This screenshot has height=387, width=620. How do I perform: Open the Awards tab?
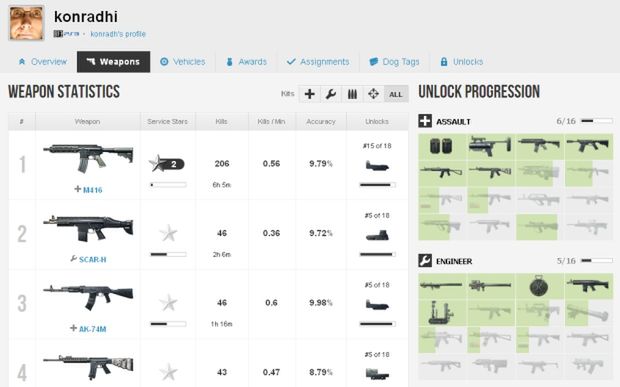(x=246, y=62)
